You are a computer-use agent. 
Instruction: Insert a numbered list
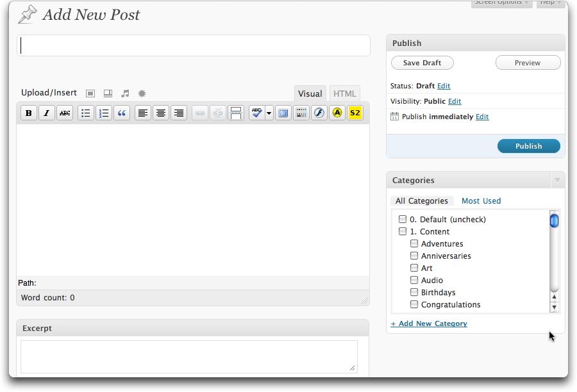click(x=104, y=113)
